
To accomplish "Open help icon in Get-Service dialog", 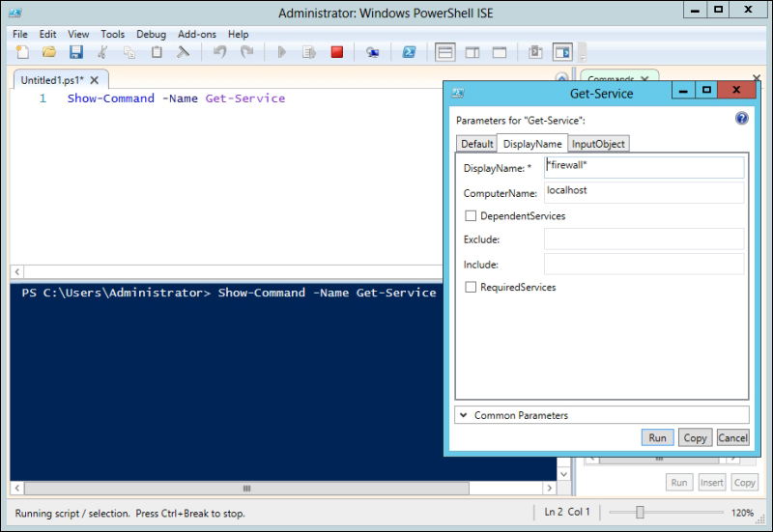I will point(741,118).
